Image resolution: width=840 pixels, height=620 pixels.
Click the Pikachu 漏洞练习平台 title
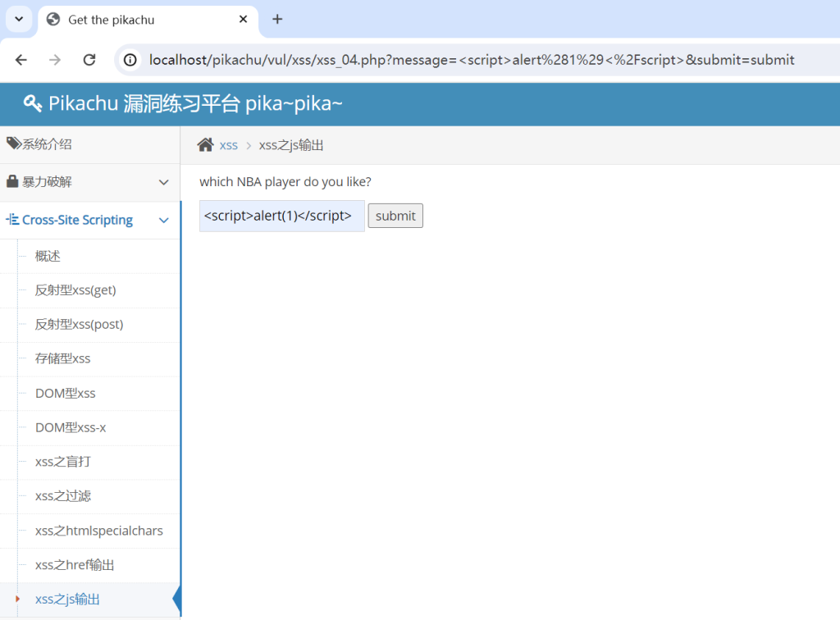click(x=195, y=103)
